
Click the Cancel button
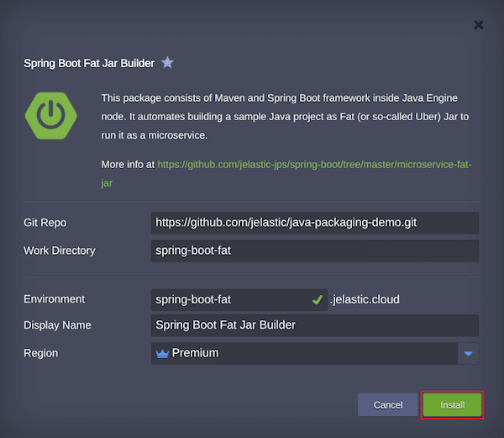(387, 405)
